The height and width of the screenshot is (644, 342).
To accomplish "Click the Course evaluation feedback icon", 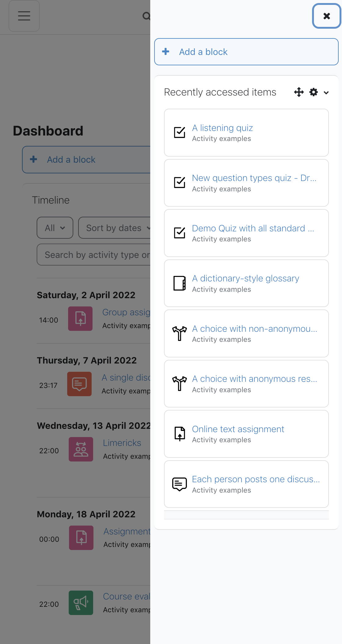I will (x=81, y=603).
